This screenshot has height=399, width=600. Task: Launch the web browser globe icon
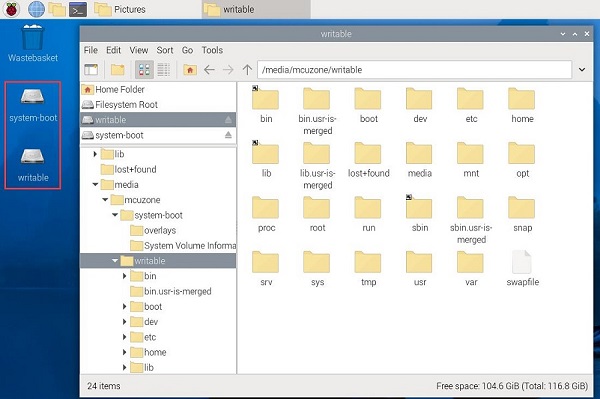(36, 9)
